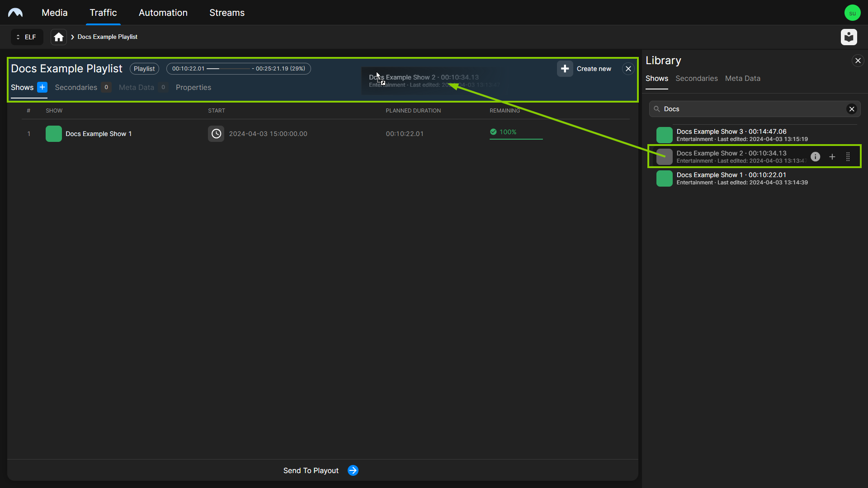Click info icon on Docs Example Show 2

[815, 157]
